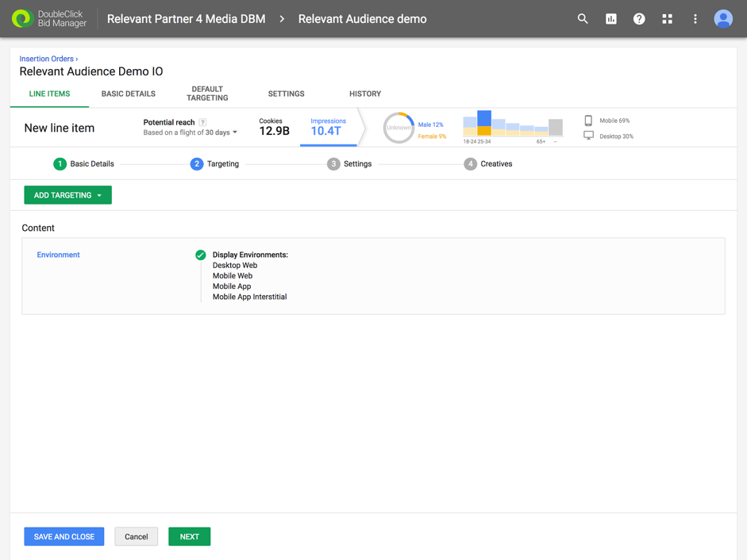
Task: Open Relevant Partner 4 Media DBM breadcrumb
Action: (187, 18)
